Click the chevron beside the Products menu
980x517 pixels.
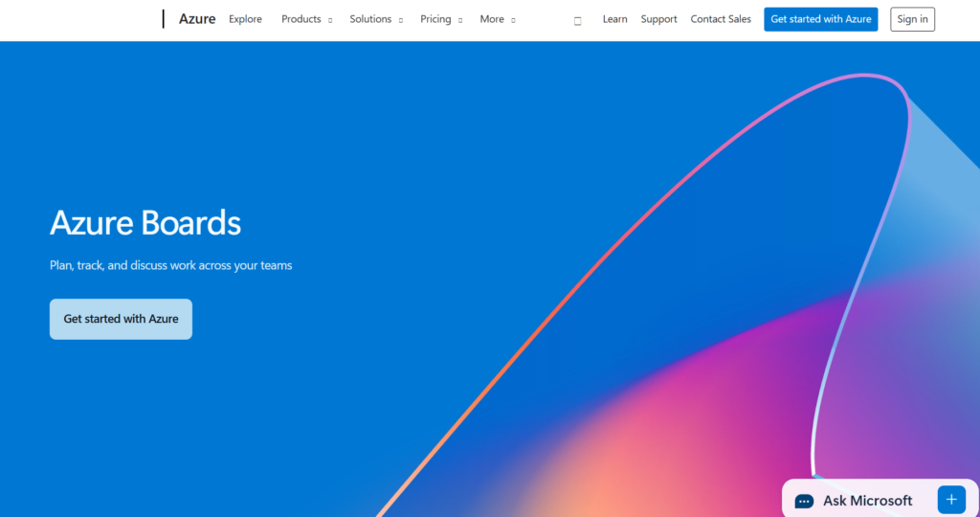click(x=330, y=20)
